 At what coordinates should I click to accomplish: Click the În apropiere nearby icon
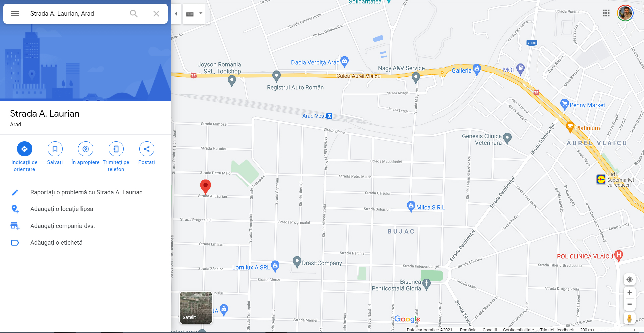(86, 149)
